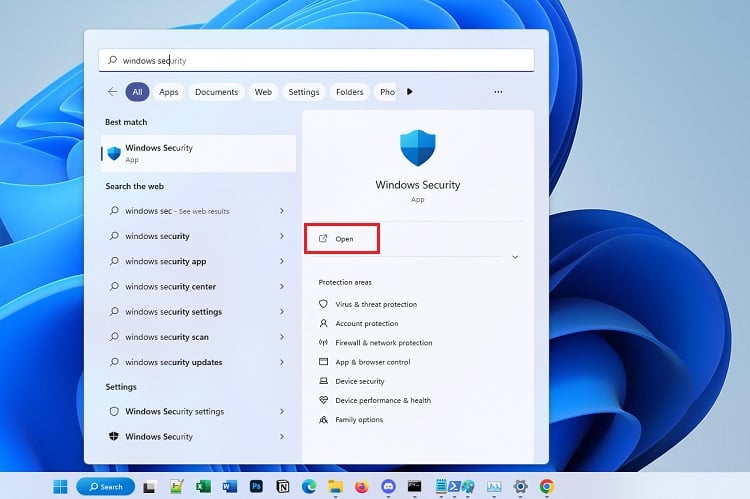This screenshot has height=499, width=750.
Task: Open Windows Security best match result
Action: pyautogui.click(x=199, y=153)
